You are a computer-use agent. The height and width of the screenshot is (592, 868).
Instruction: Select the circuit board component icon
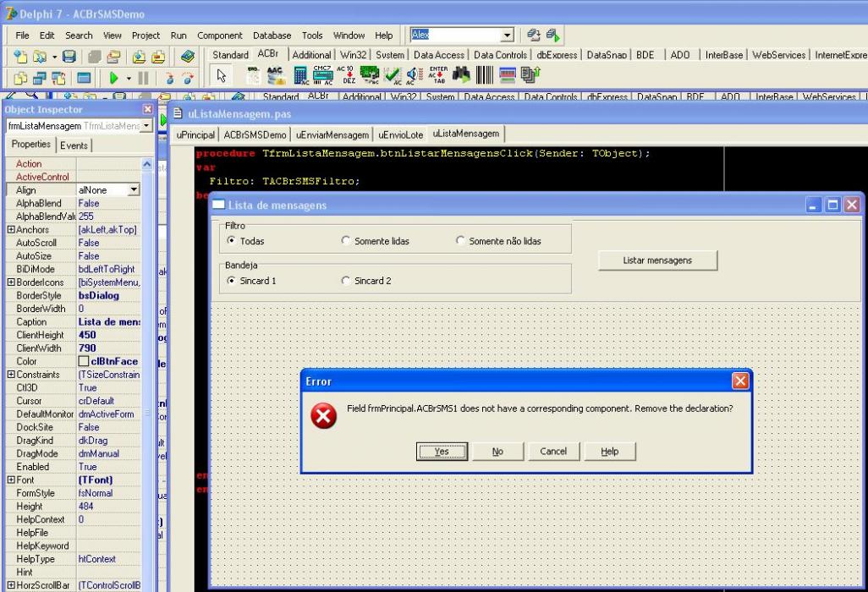tap(370, 74)
